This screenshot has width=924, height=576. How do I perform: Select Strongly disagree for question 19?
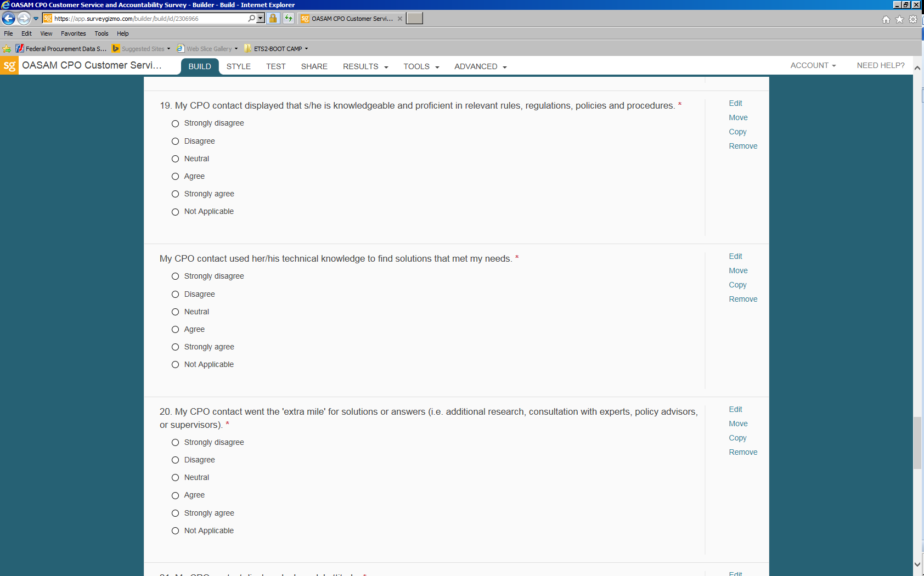click(176, 123)
